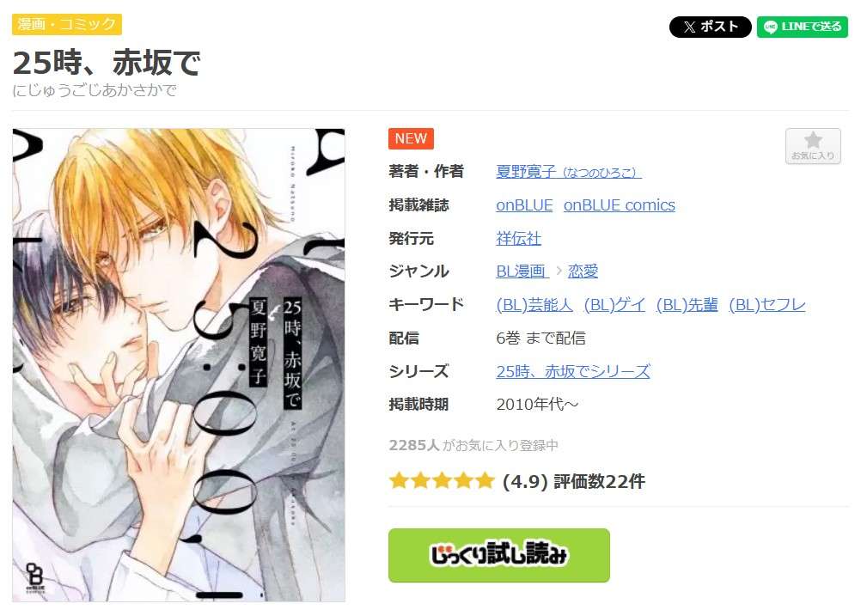Toggle the お気に入り star favorite button
The height and width of the screenshot is (616, 861).
pos(813,146)
